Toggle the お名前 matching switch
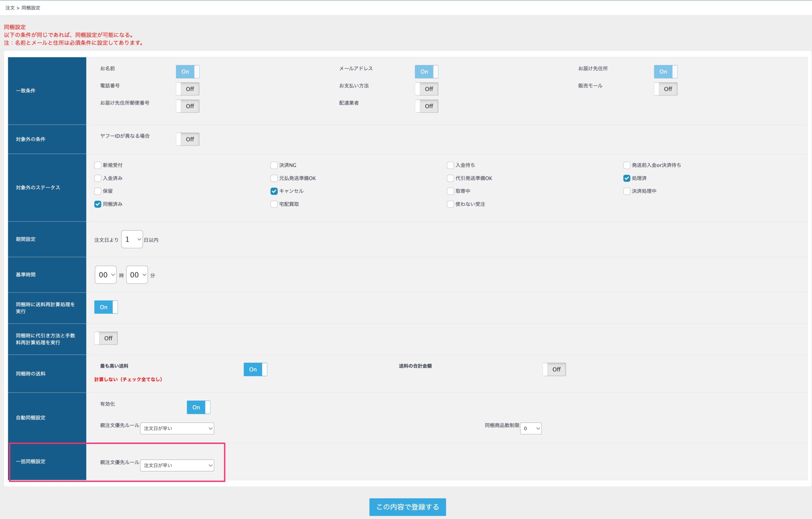This screenshot has height=519, width=812. coord(187,72)
